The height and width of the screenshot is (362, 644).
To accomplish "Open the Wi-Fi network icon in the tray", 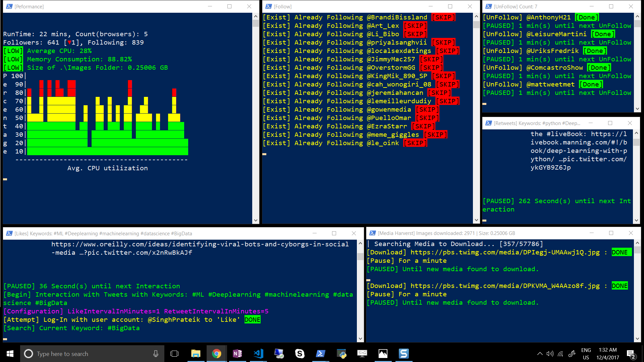I will [560, 354].
